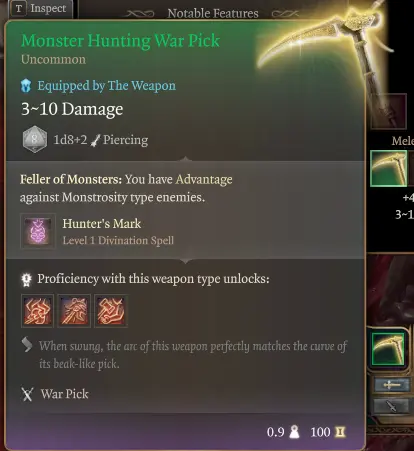Click the Hunter's Mark spell name
The height and width of the screenshot is (451, 414).
pos(102,224)
